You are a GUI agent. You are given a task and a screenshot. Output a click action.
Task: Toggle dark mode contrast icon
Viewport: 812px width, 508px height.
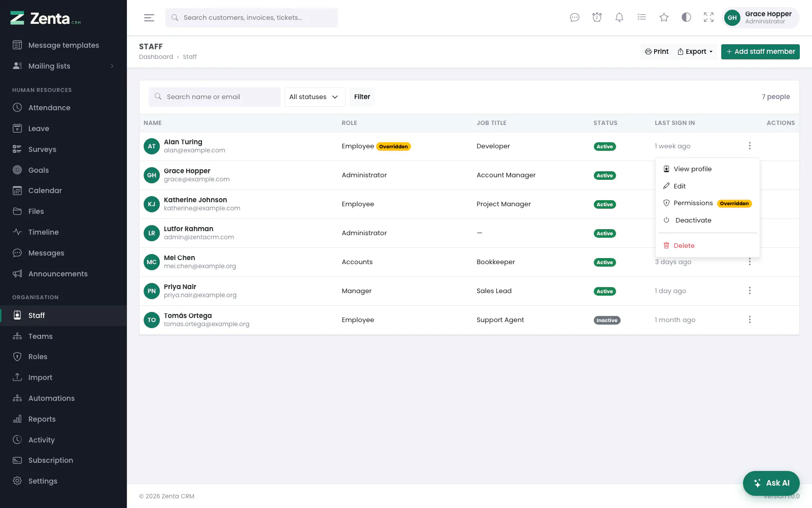[x=686, y=18]
